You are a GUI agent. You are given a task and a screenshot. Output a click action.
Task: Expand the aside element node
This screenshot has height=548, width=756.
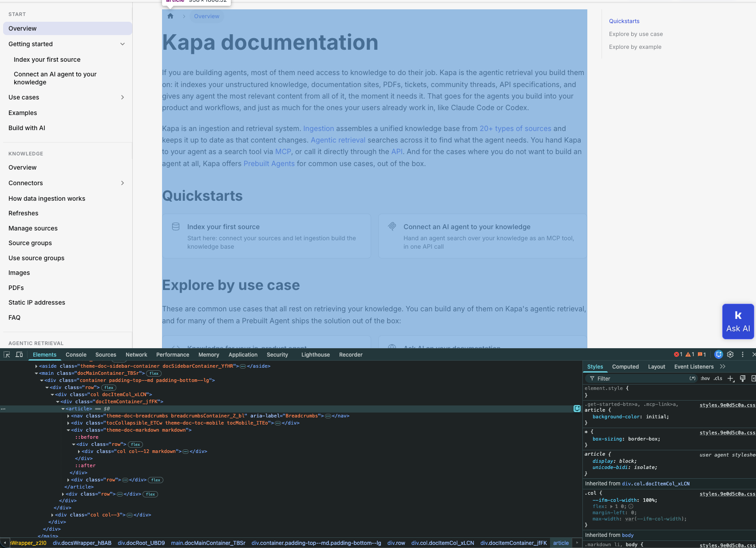click(x=36, y=366)
